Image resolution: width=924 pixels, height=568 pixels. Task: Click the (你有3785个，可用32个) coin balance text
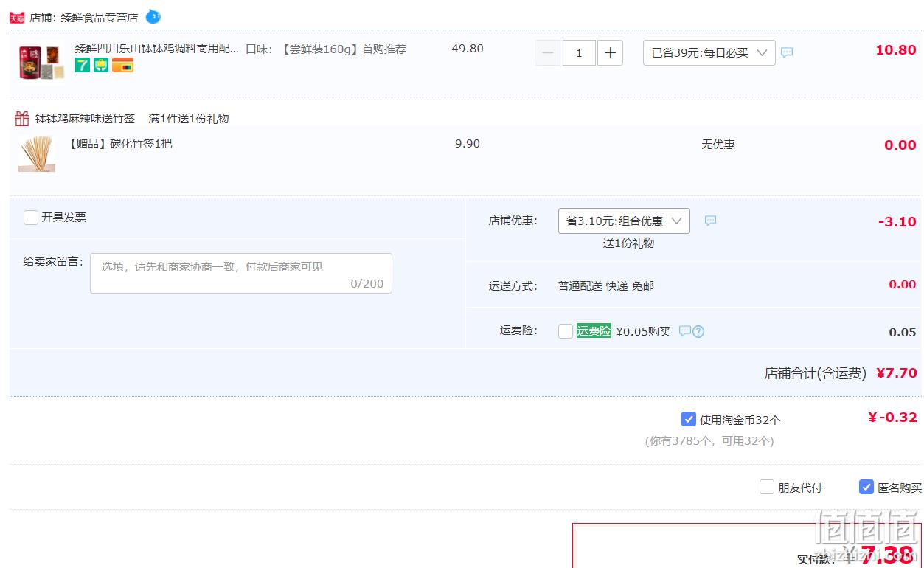click(709, 441)
